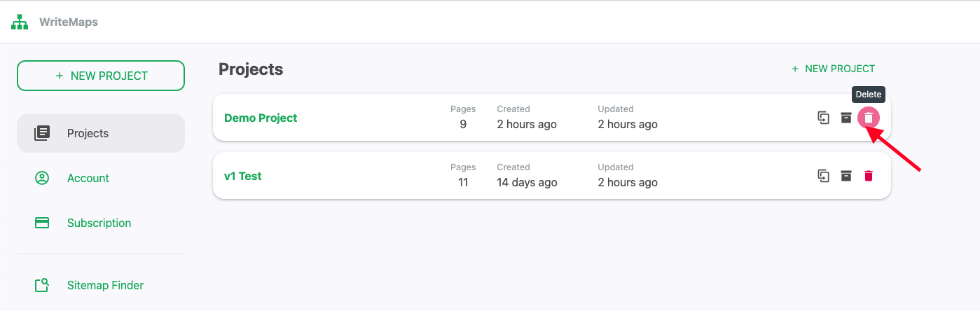Click the Created label in v1 Test row
This screenshot has width=980, height=311.
click(513, 167)
